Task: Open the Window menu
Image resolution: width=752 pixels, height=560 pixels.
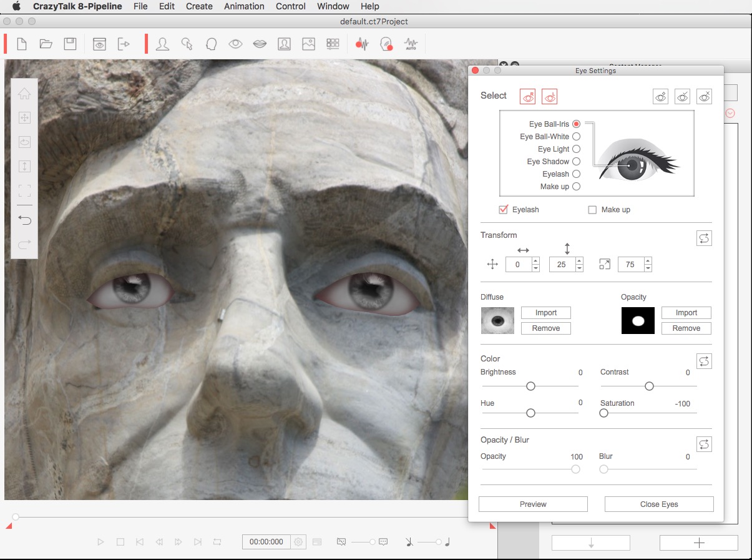Action: click(333, 6)
